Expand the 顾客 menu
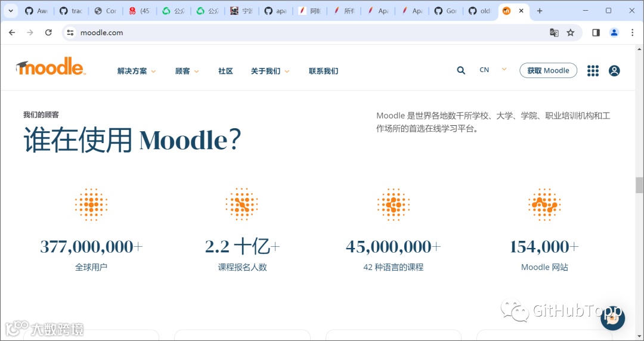 click(x=187, y=71)
